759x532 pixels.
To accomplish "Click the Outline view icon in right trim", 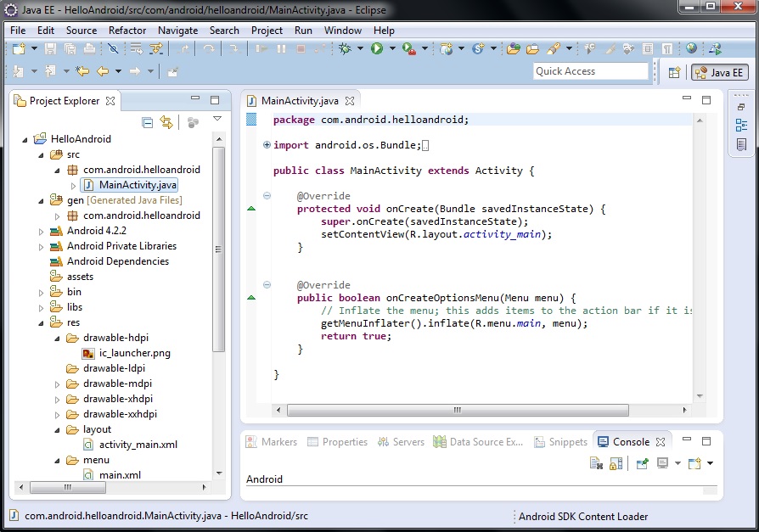I will [x=741, y=126].
